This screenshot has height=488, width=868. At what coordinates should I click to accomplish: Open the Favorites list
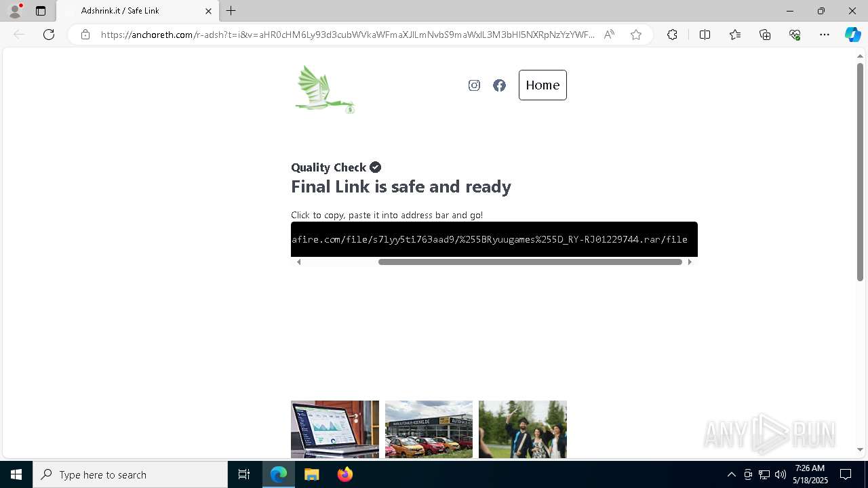point(735,35)
